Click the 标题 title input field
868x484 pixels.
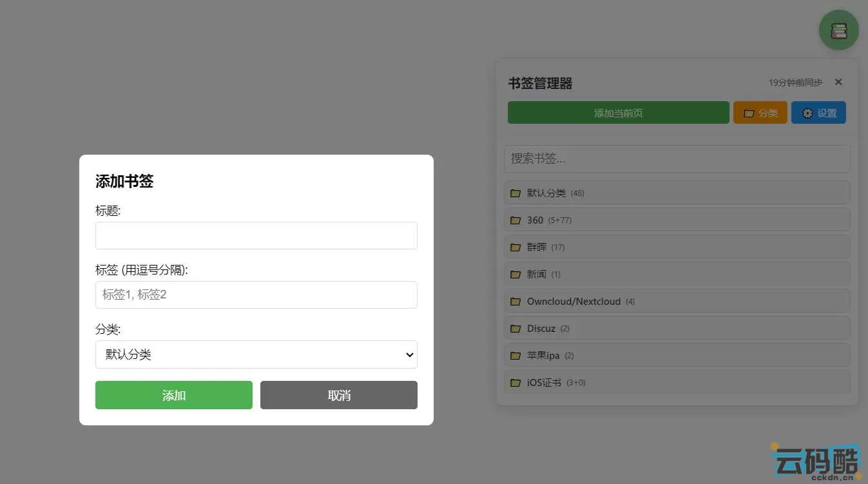[256, 235]
